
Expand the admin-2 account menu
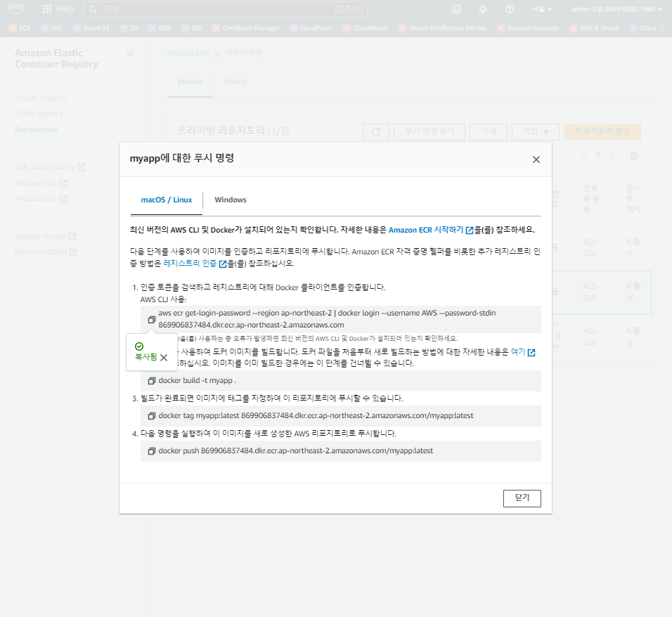click(x=616, y=9)
